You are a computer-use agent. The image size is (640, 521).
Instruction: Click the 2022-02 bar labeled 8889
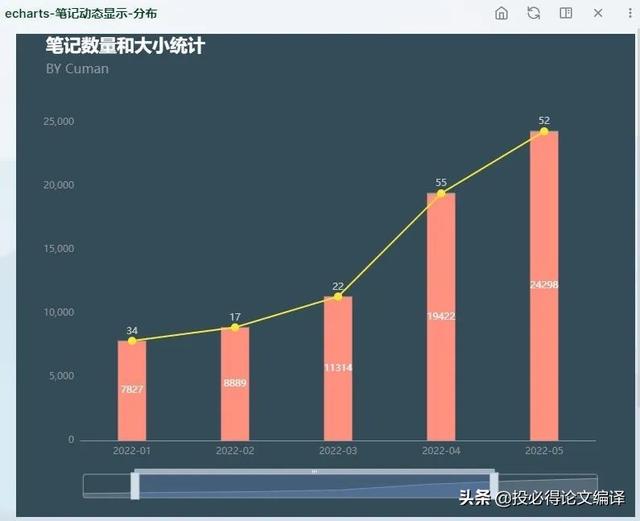point(235,384)
